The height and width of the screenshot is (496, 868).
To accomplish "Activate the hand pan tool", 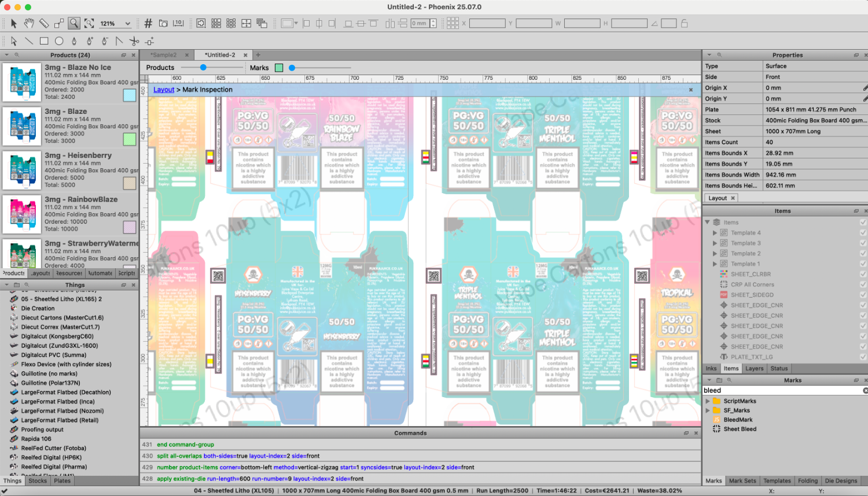I will point(29,24).
